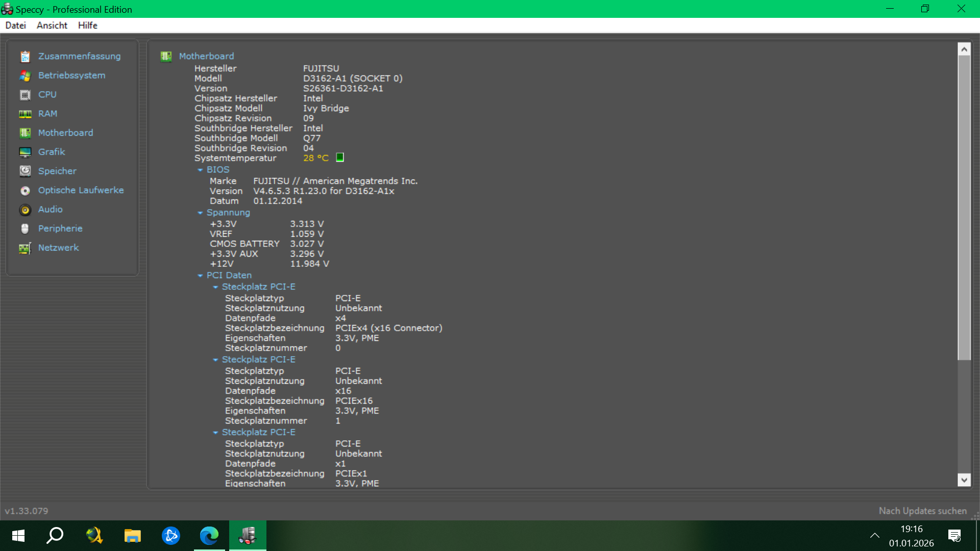Click scrollbar down arrow in Motherboard panel
Viewport: 980px width, 551px height.
[x=964, y=480]
